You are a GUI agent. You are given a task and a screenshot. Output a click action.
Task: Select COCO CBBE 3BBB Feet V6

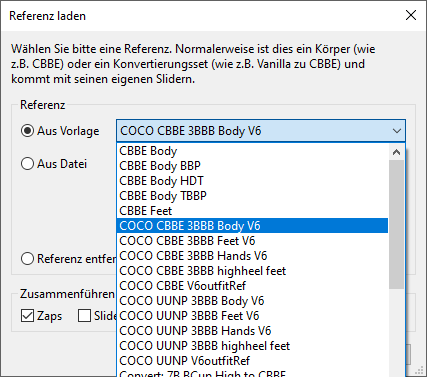tap(252, 241)
